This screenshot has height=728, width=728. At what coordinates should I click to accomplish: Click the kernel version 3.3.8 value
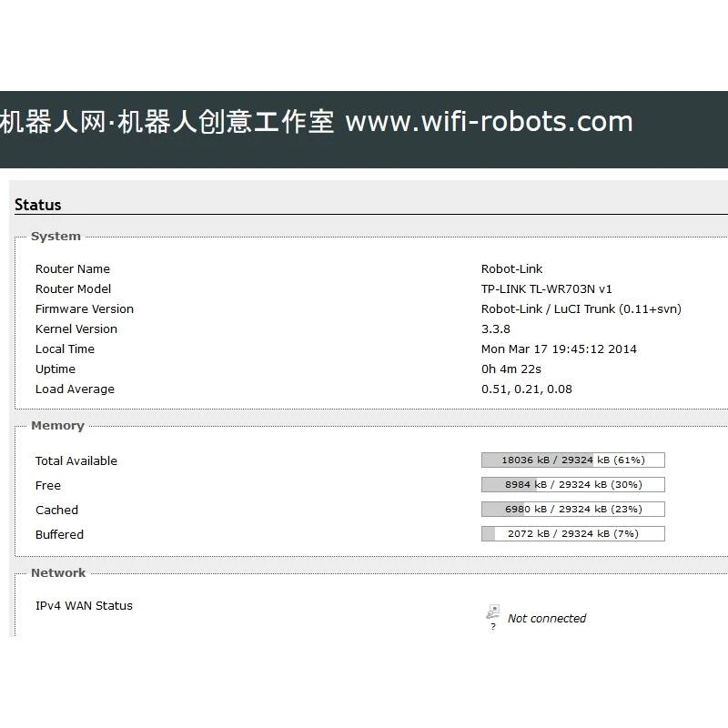click(x=496, y=329)
